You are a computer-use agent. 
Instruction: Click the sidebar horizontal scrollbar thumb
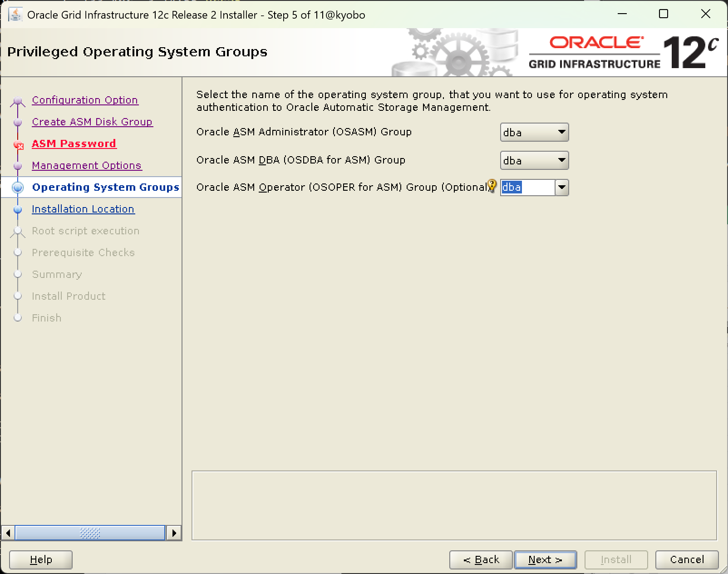tap(90, 533)
